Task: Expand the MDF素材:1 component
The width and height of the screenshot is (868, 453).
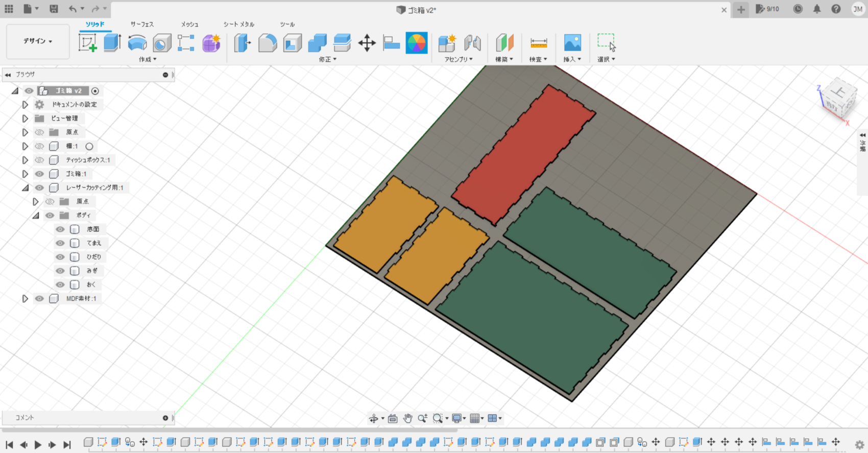Action: pos(25,298)
